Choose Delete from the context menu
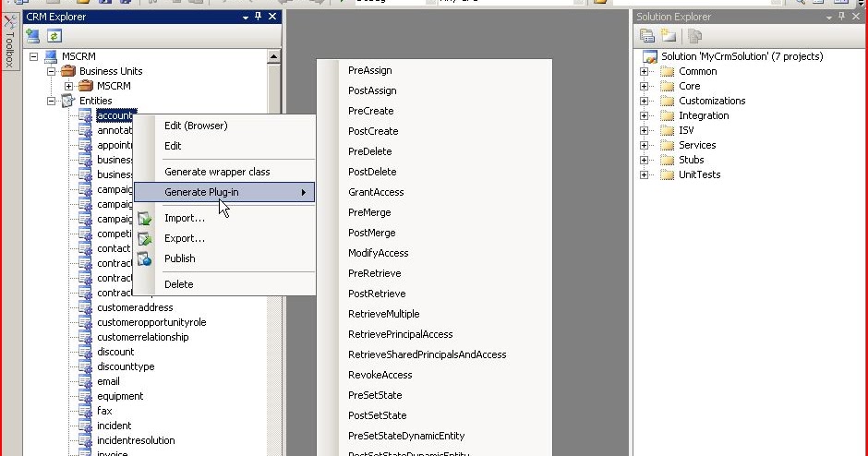The width and height of the screenshot is (868, 456). [224, 284]
